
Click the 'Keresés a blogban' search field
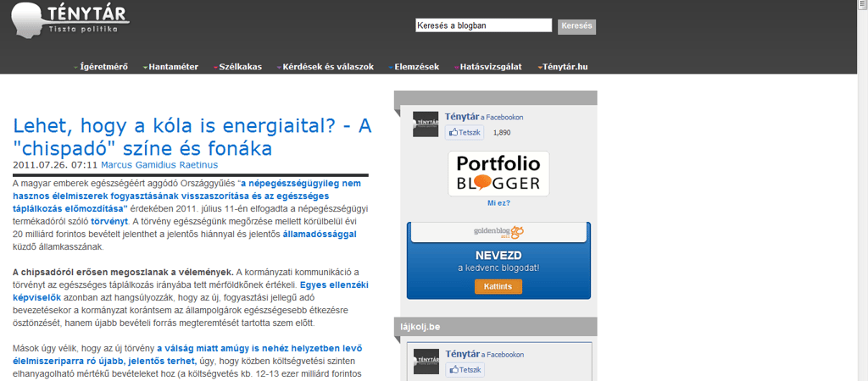click(483, 25)
